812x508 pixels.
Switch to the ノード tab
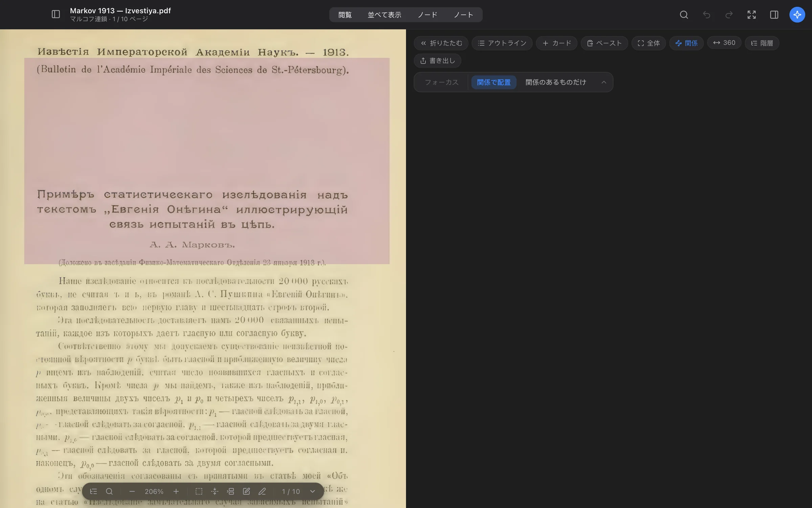(x=427, y=15)
